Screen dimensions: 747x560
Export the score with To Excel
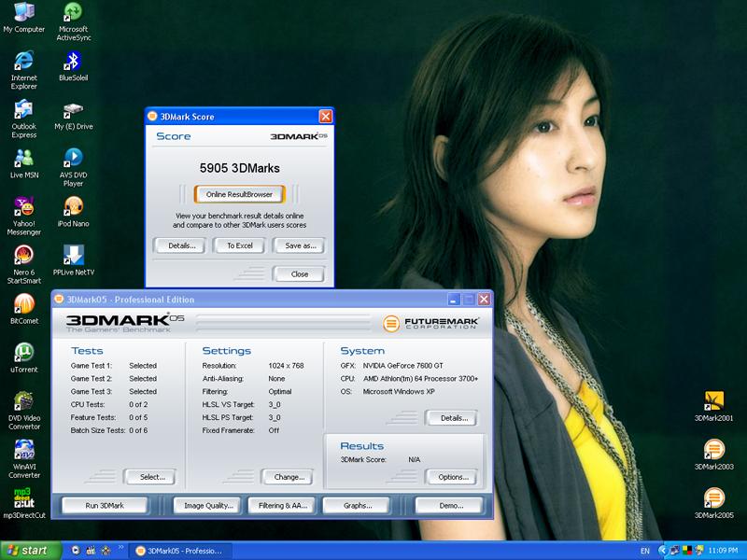239,245
